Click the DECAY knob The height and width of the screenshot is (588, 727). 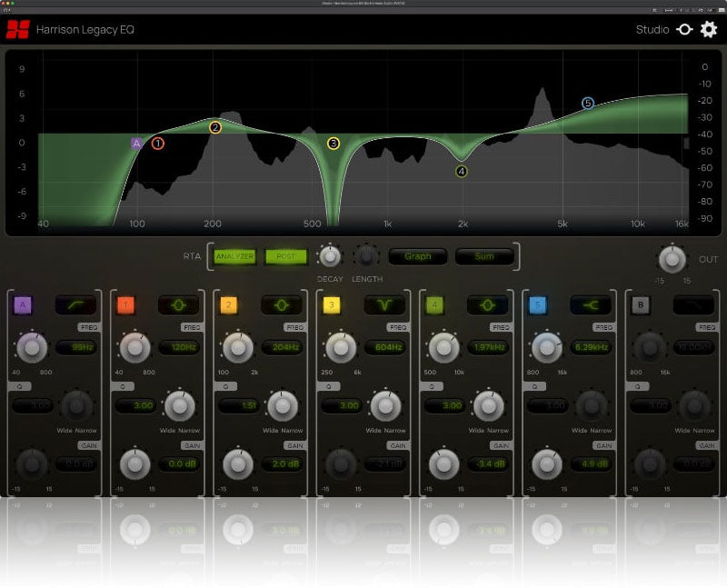[x=330, y=256]
